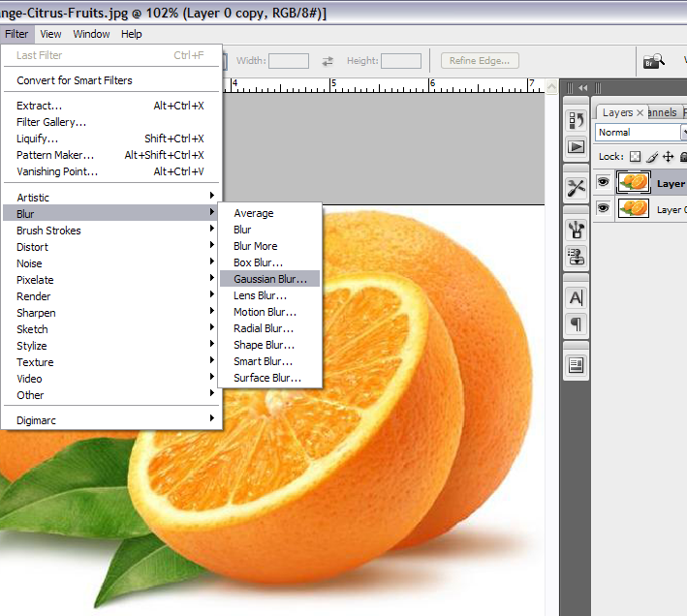Choose Lens Blur filter
Screen dimensions: 687x616
pos(270,295)
